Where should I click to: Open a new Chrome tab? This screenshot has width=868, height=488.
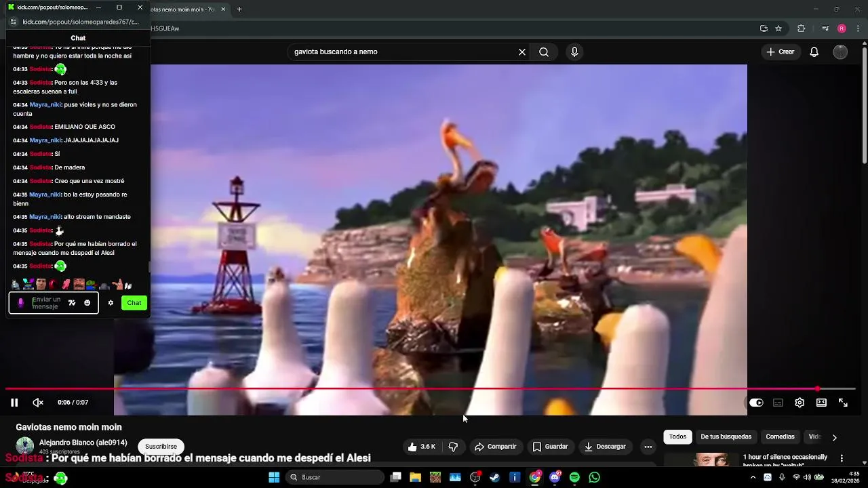239,9
